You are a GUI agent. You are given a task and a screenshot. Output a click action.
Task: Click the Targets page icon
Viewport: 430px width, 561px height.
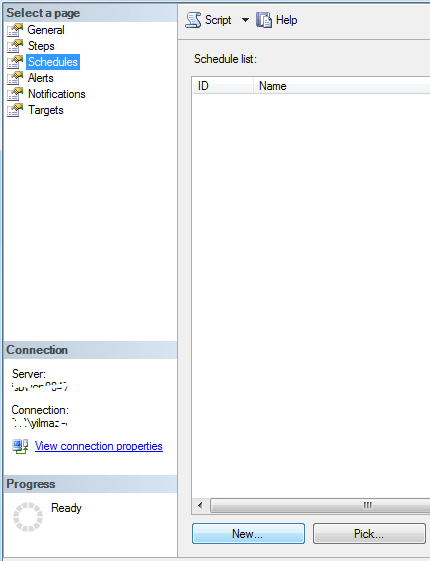tap(15, 110)
